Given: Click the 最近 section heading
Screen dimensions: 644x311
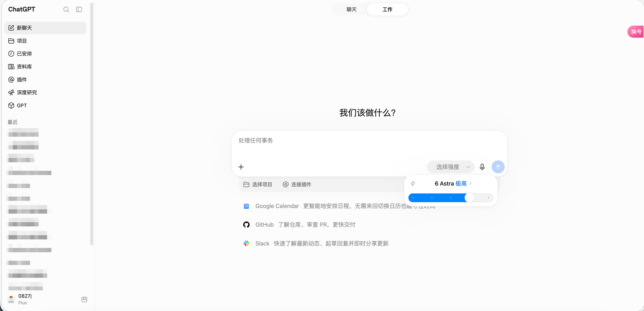Looking at the screenshot, I should [x=13, y=122].
